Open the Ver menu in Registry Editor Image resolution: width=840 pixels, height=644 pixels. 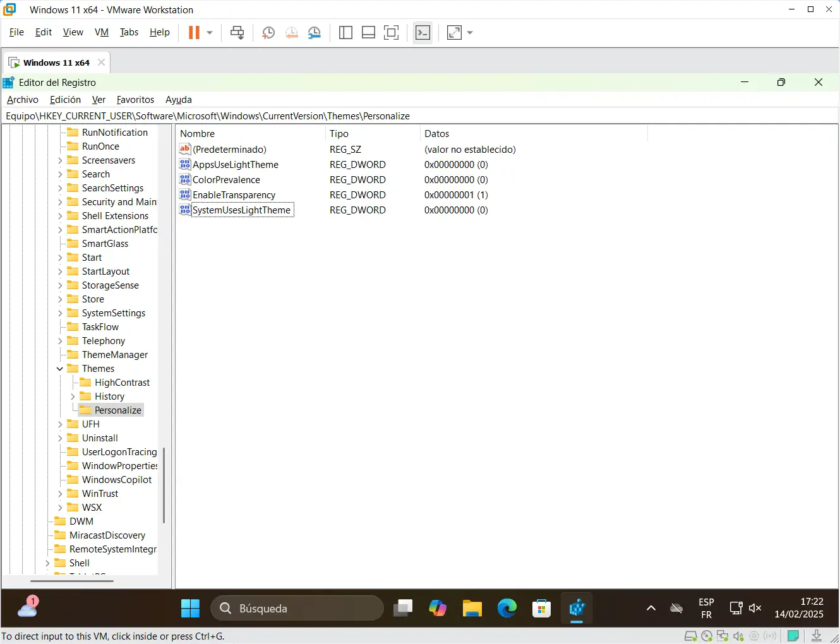99,100
